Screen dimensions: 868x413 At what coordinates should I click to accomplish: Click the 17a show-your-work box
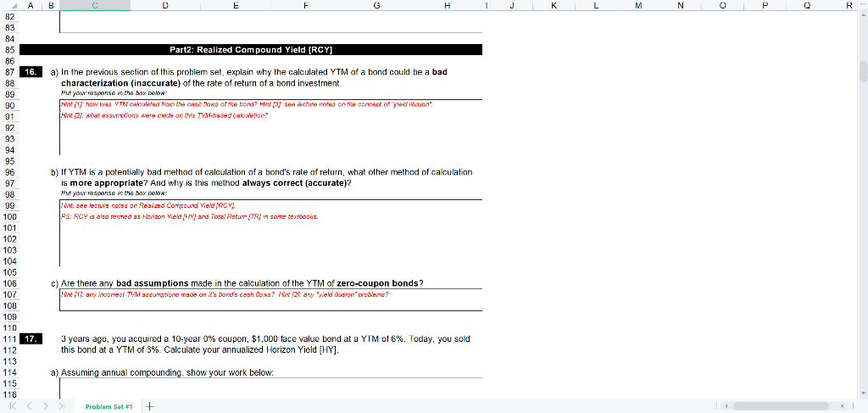click(x=270, y=388)
